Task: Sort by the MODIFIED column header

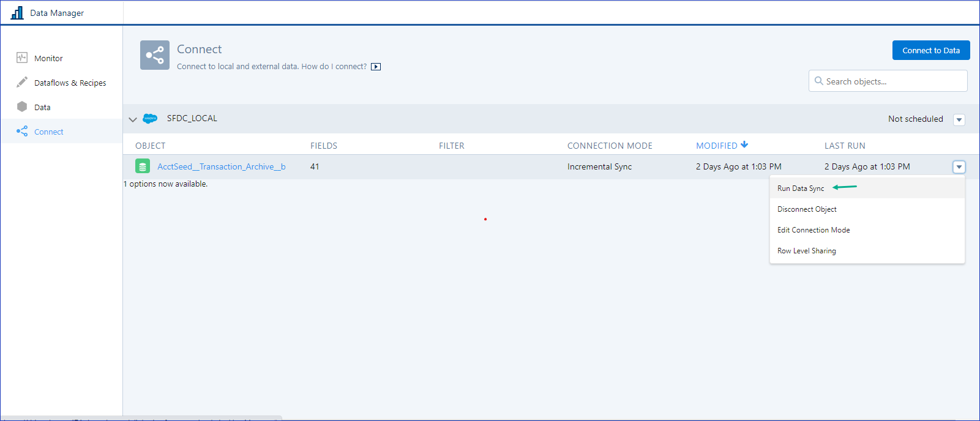Action: (x=717, y=146)
